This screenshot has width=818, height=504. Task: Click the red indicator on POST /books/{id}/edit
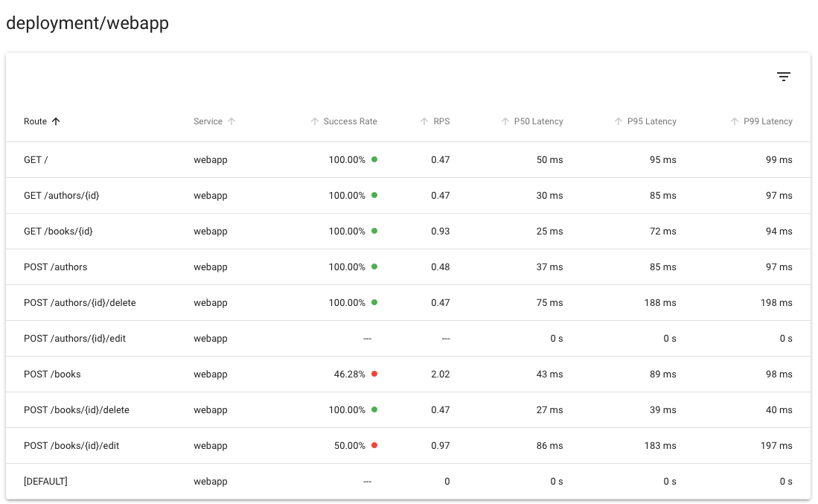[374, 445]
